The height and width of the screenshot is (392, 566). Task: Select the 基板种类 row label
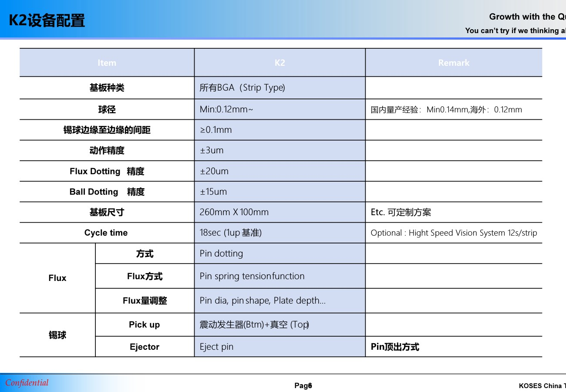(x=107, y=88)
